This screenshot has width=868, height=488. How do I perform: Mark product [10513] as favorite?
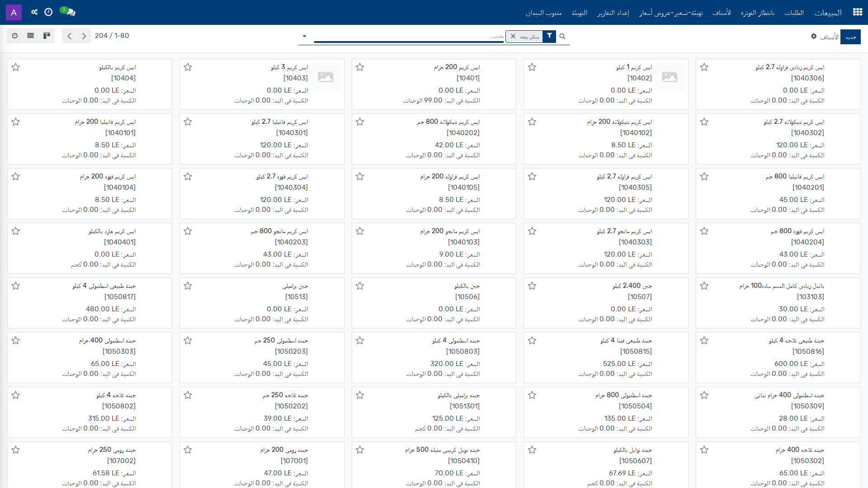click(x=188, y=286)
